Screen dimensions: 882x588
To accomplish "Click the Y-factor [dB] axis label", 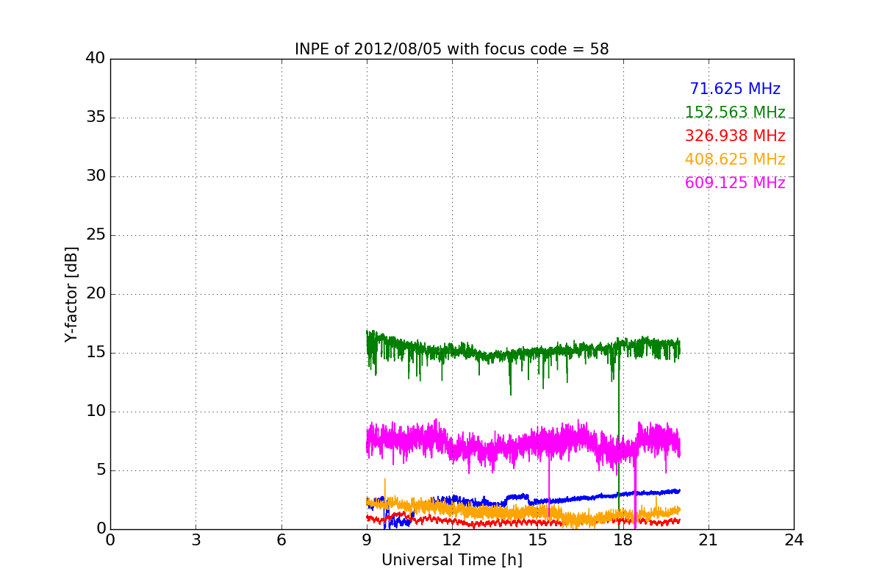I will click(71, 294).
